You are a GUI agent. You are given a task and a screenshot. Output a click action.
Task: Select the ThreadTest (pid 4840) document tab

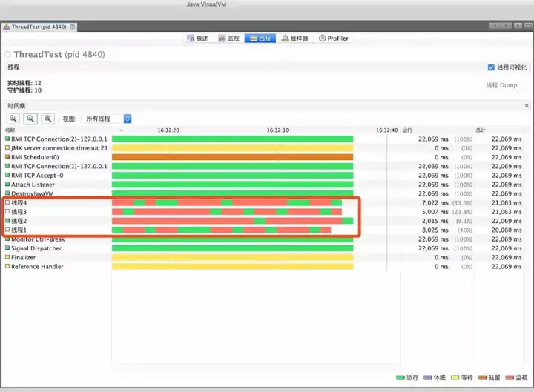click(x=39, y=27)
